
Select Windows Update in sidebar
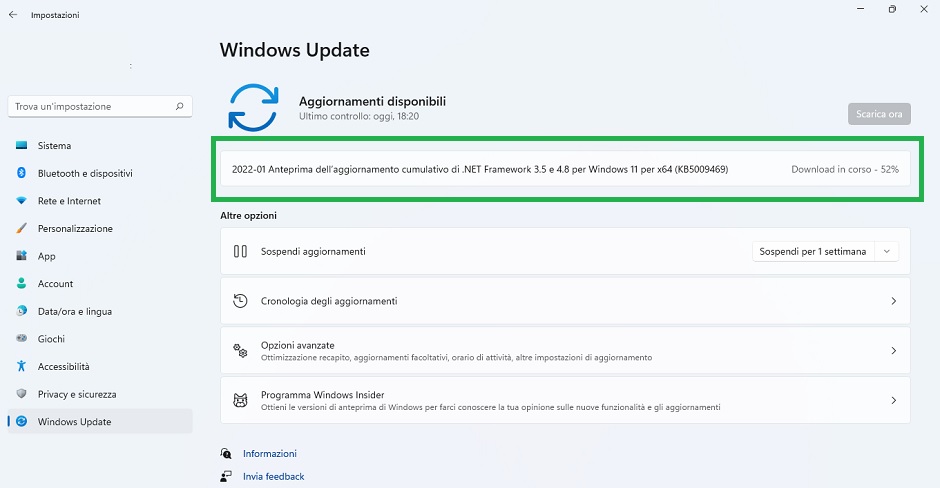(100, 421)
